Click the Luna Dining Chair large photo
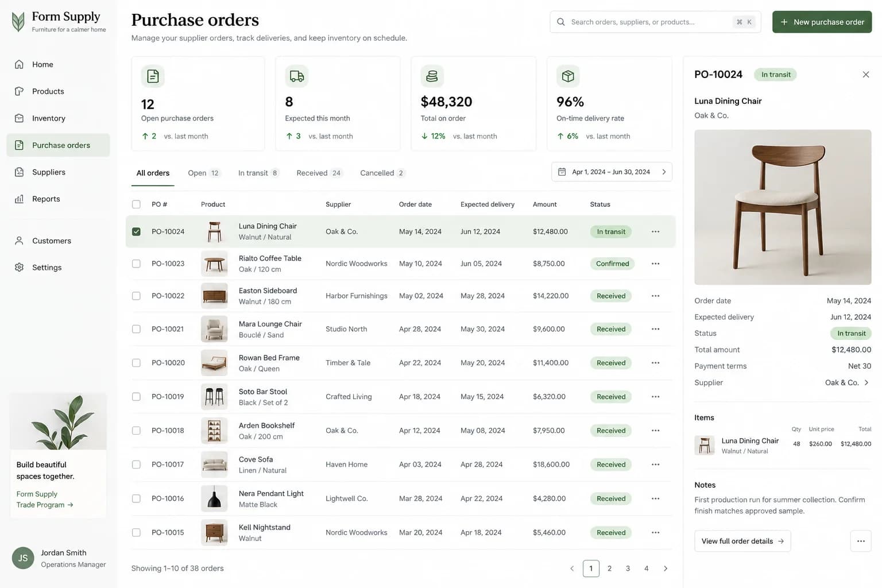Image resolution: width=882 pixels, height=588 pixels. [783, 207]
